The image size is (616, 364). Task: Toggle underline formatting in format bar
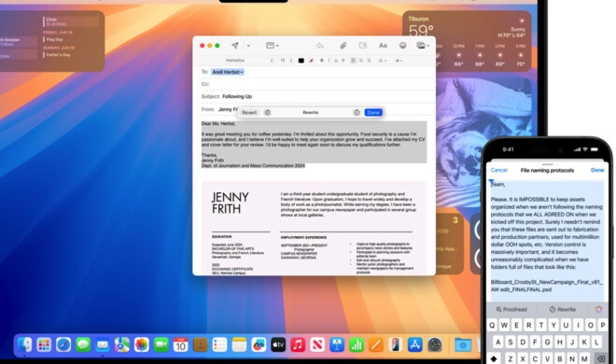(x=336, y=61)
